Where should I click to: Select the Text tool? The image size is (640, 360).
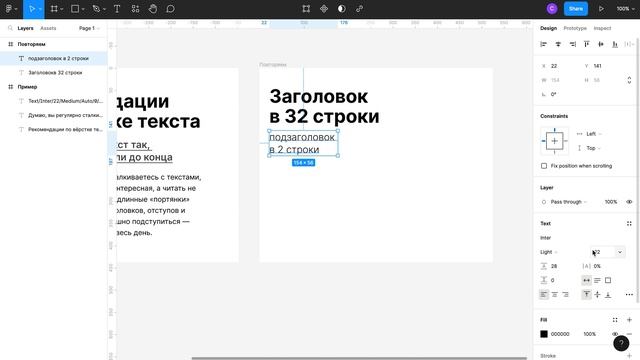pyautogui.click(x=117, y=9)
